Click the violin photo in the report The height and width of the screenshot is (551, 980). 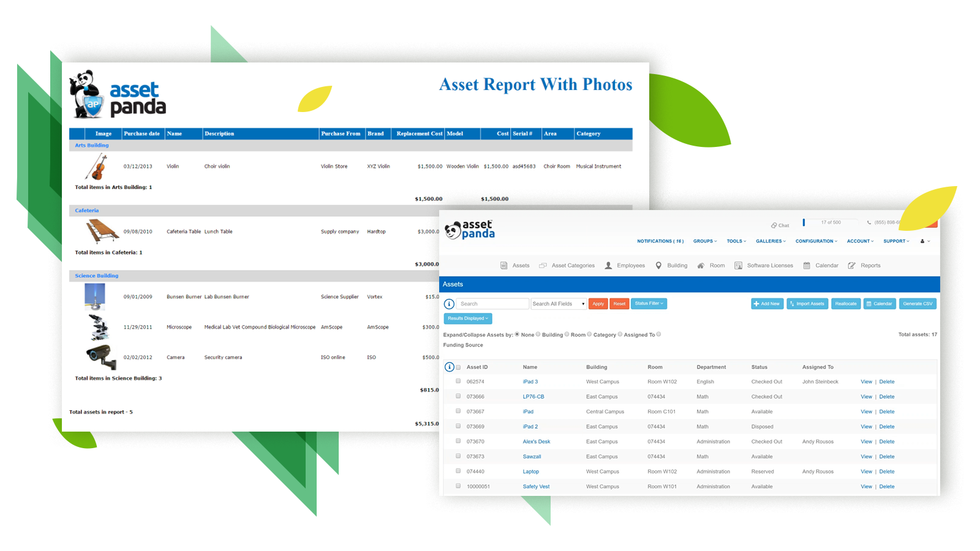[97, 167]
